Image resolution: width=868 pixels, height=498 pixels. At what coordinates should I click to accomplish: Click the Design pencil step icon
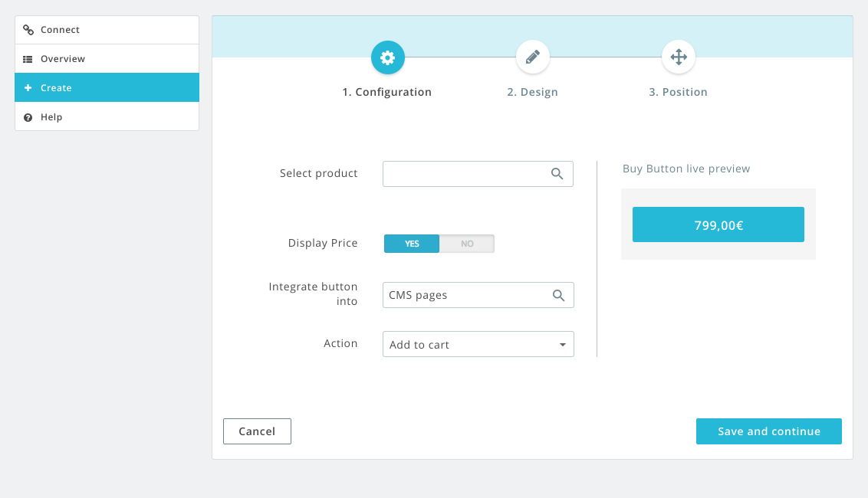click(x=533, y=57)
